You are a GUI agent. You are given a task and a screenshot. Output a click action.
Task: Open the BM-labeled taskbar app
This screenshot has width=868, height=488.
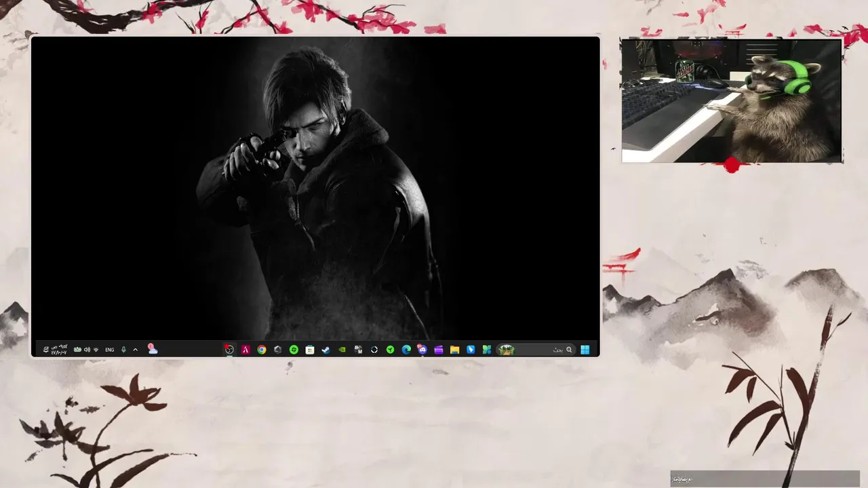tap(358, 350)
